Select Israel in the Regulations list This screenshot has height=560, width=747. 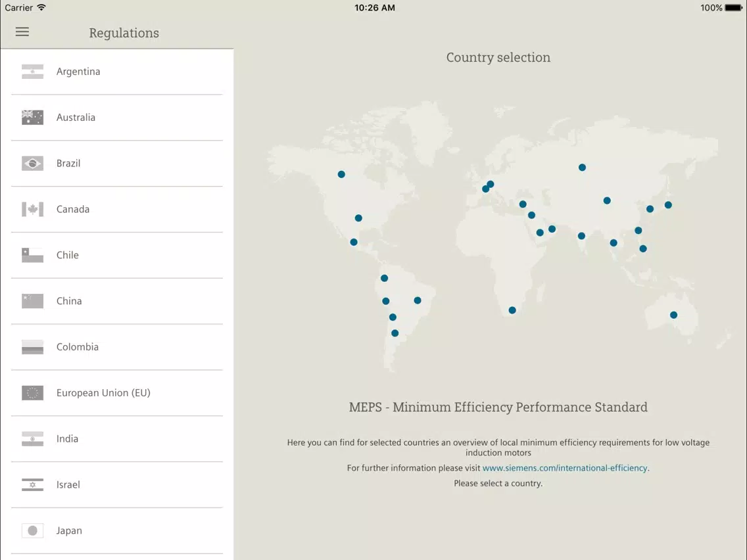click(117, 485)
